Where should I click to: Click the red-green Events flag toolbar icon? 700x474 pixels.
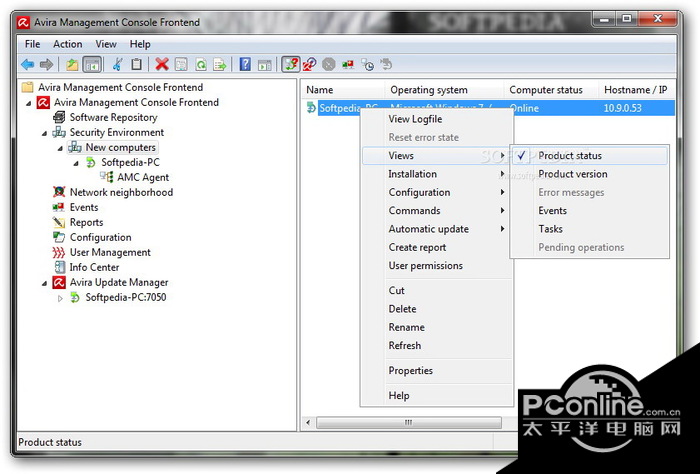[348, 64]
